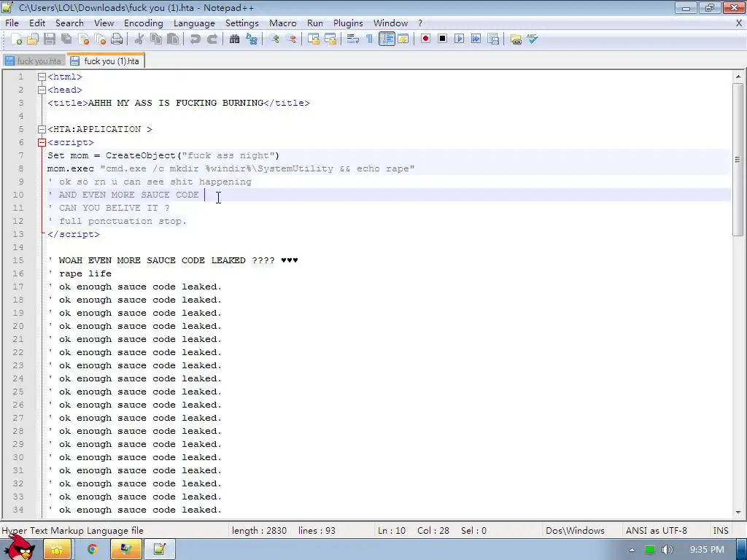Click Notepad++ taskbar button
Screen dimensions: 747x560
click(159, 550)
